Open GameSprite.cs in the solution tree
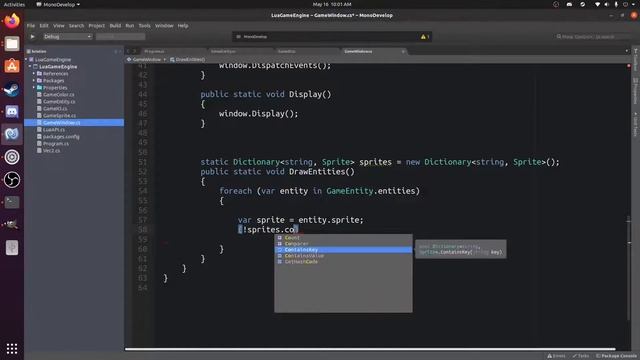The width and height of the screenshot is (640, 360). pos(59,116)
